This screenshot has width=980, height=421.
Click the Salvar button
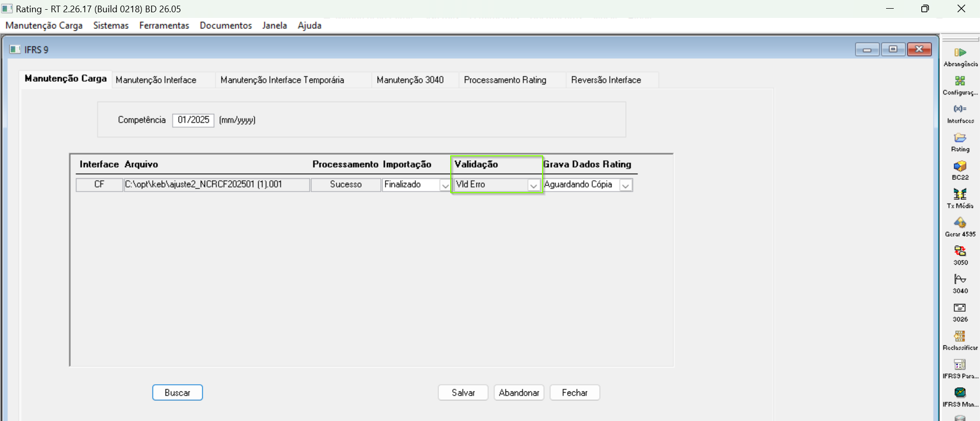463,392
